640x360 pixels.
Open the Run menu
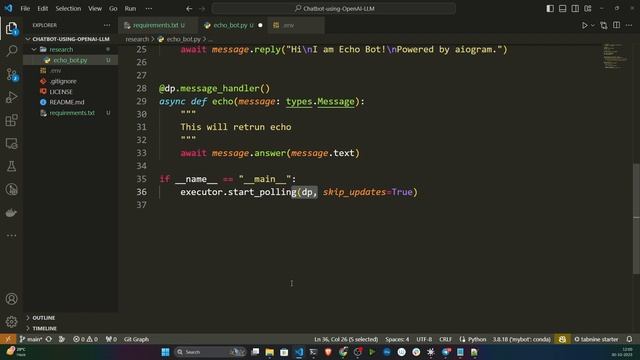coord(130,9)
